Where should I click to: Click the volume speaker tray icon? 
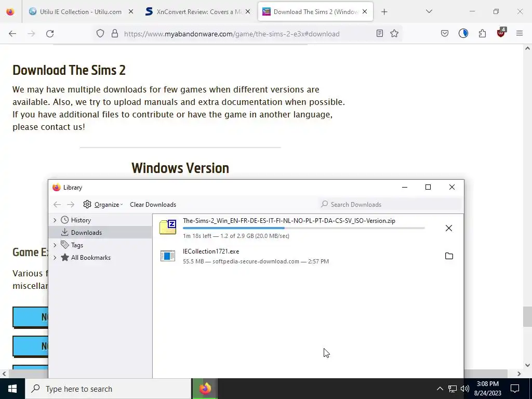(x=465, y=389)
